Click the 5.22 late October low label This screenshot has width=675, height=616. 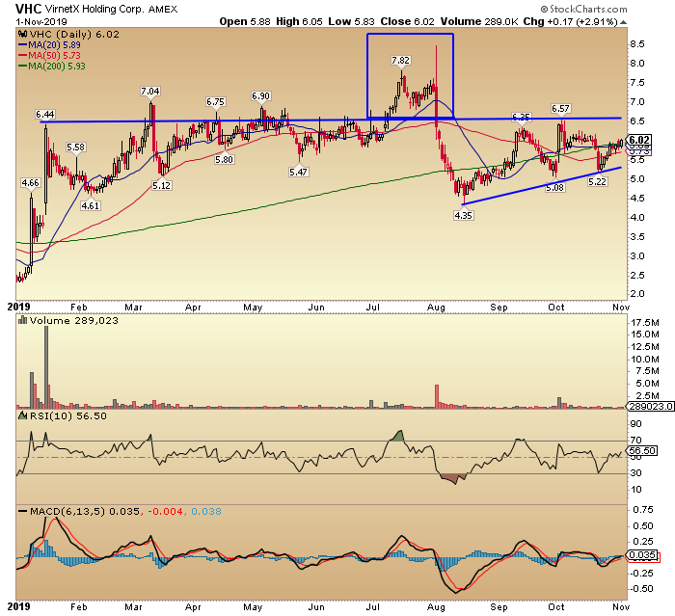[598, 182]
